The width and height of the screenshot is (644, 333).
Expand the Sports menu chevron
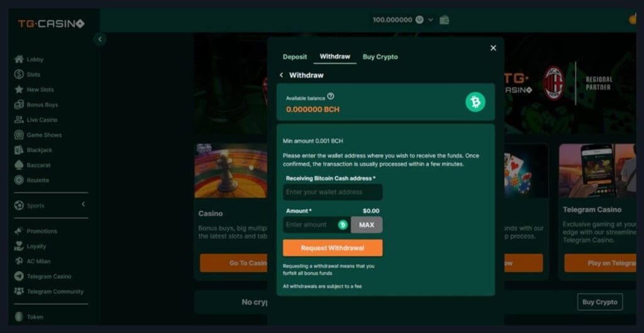coord(84,205)
